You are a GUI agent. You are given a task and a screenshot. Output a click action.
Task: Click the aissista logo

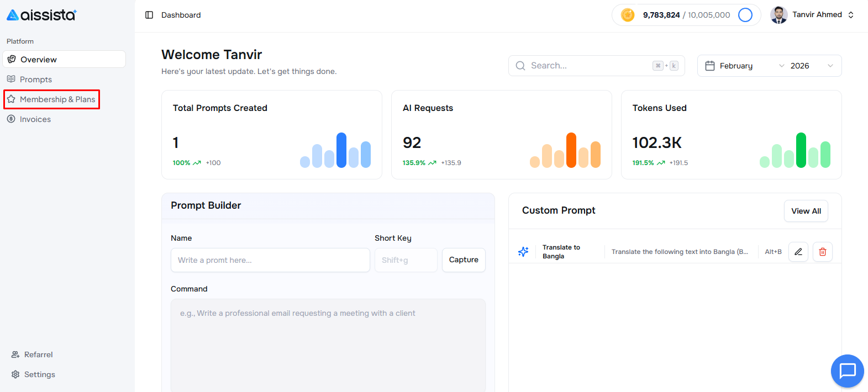pyautogui.click(x=41, y=15)
